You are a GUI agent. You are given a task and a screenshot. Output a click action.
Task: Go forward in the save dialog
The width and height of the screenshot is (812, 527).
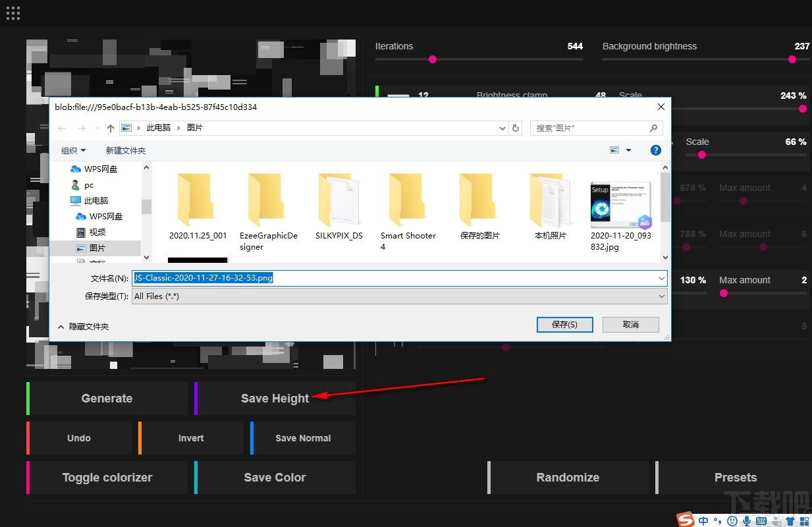(x=82, y=128)
